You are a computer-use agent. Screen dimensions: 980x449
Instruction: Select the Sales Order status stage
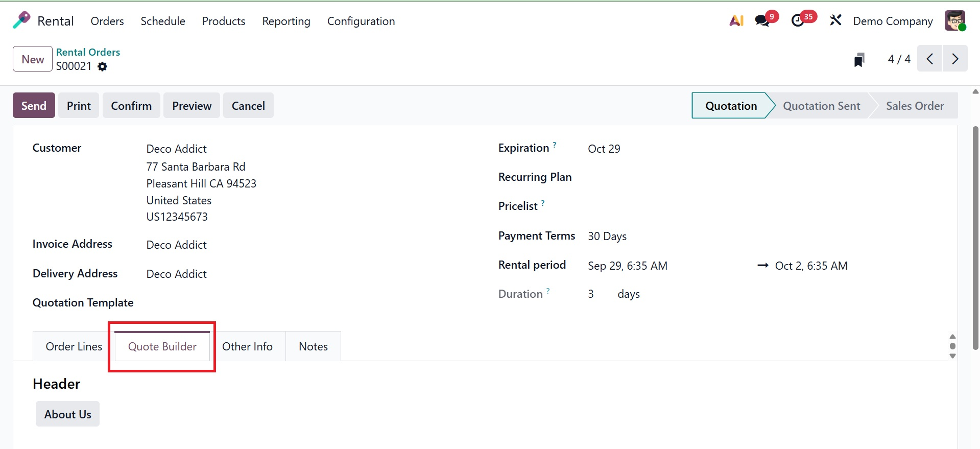coord(915,106)
